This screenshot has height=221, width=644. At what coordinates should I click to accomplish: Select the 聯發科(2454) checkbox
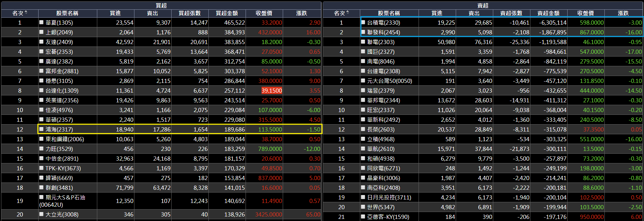click(x=363, y=32)
